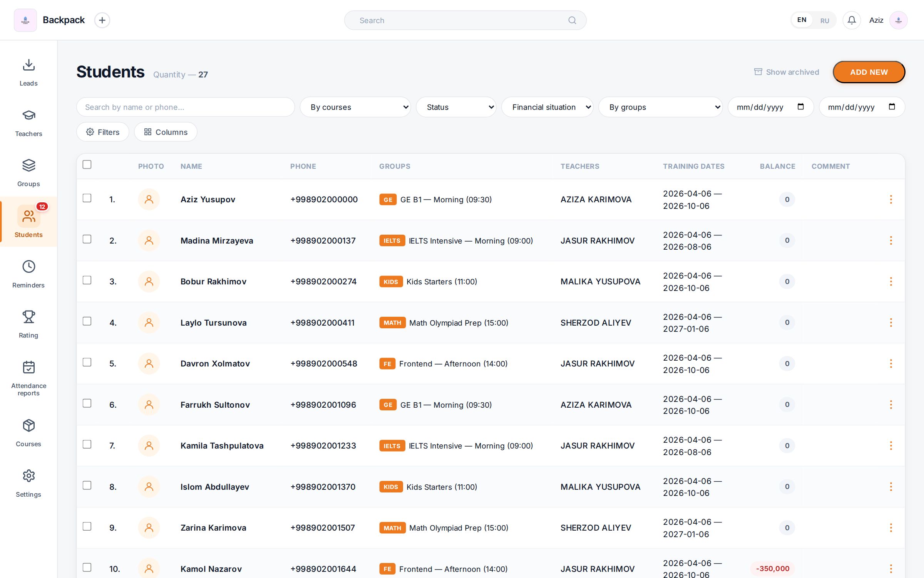924x578 pixels.
Task: Open row actions menu for Aziz Yusupov
Action: pos(891,199)
